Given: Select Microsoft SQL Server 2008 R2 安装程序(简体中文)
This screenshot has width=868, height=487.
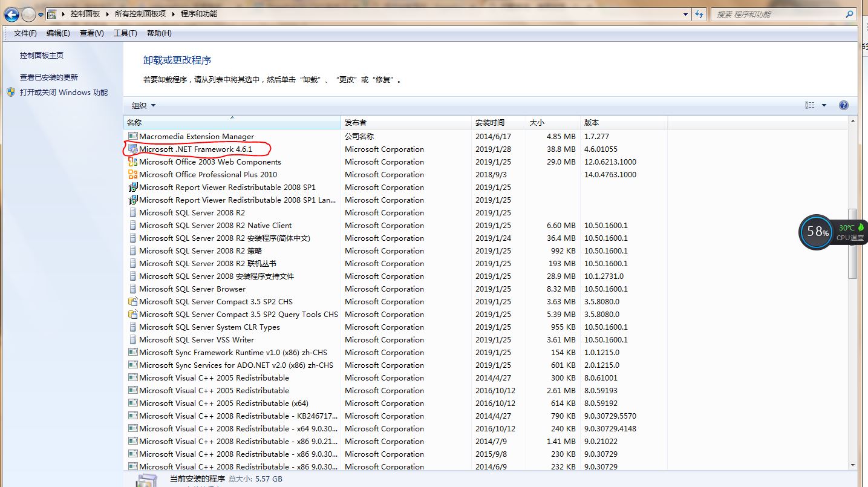Looking at the screenshot, I should tap(224, 238).
